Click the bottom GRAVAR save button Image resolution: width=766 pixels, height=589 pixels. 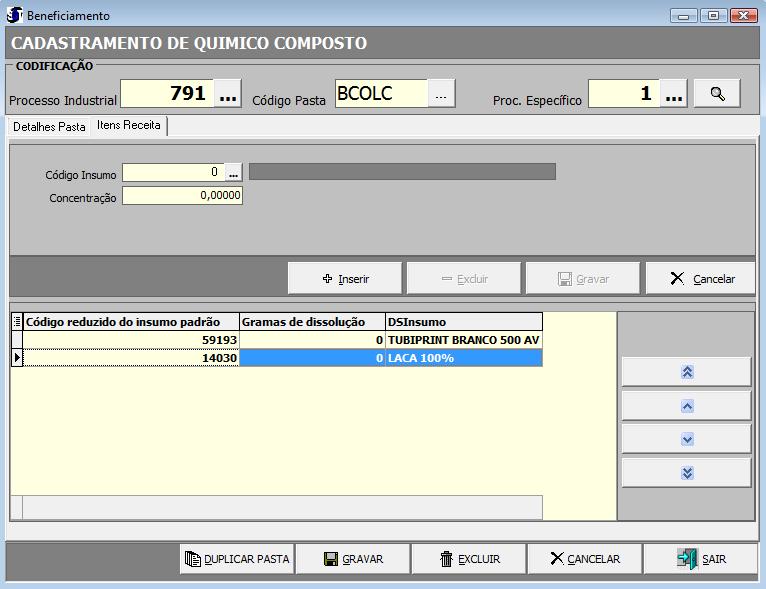(x=353, y=559)
